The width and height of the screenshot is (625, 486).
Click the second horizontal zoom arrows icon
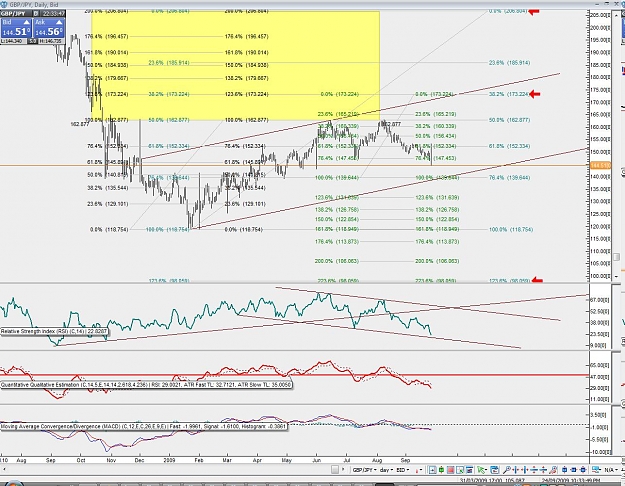[525, 470]
